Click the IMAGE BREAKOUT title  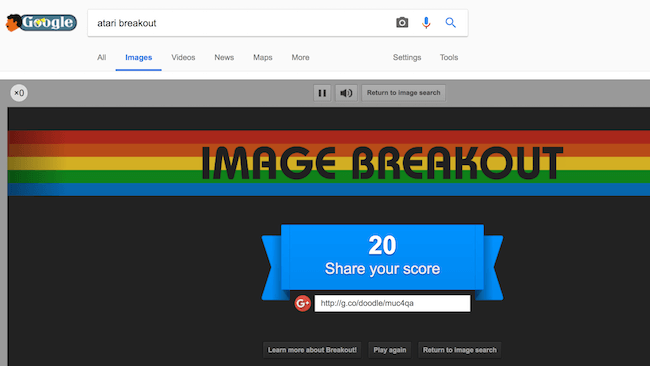coord(382,162)
